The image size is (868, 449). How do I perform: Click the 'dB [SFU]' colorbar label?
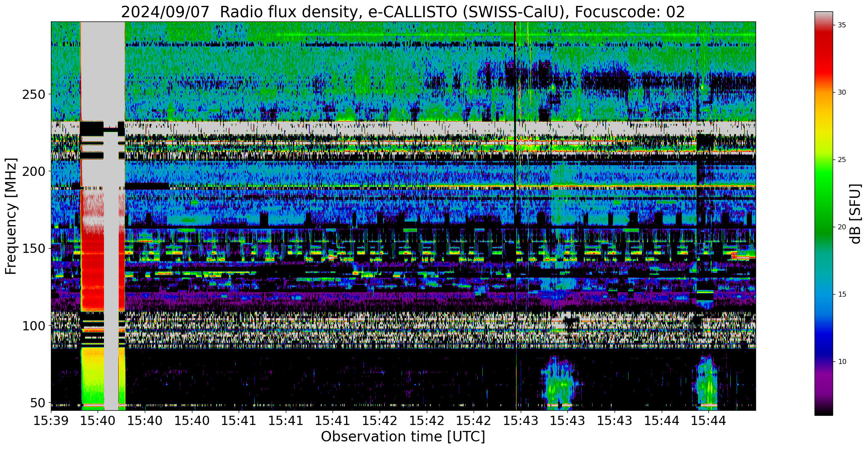pyautogui.click(x=855, y=214)
